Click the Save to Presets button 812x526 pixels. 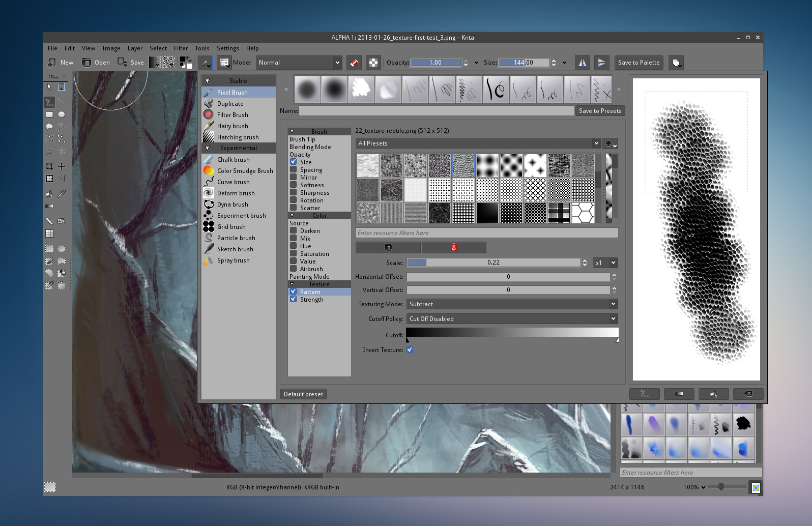coord(600,111)
